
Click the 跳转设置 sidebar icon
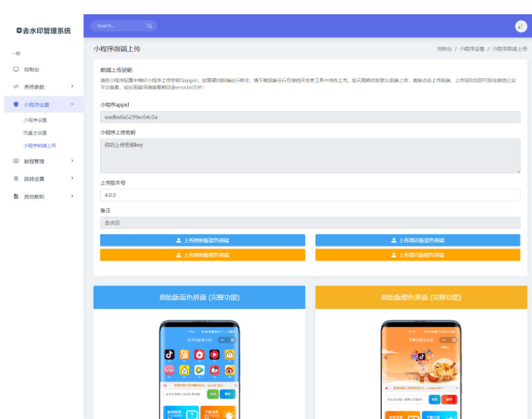16,178
